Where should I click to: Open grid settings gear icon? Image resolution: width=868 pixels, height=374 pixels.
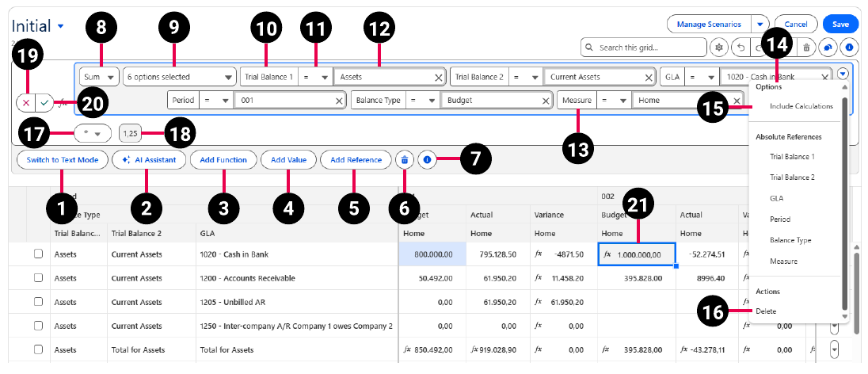719,48
